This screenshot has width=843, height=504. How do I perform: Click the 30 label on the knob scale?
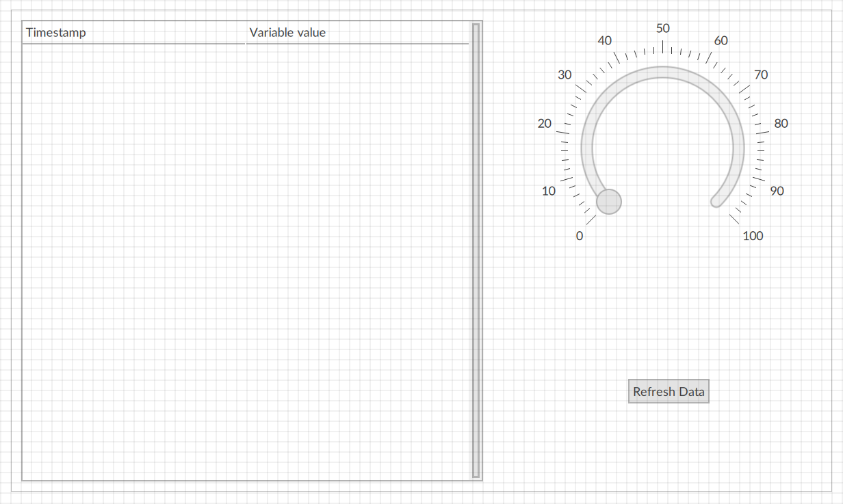[x=565, y=75]
